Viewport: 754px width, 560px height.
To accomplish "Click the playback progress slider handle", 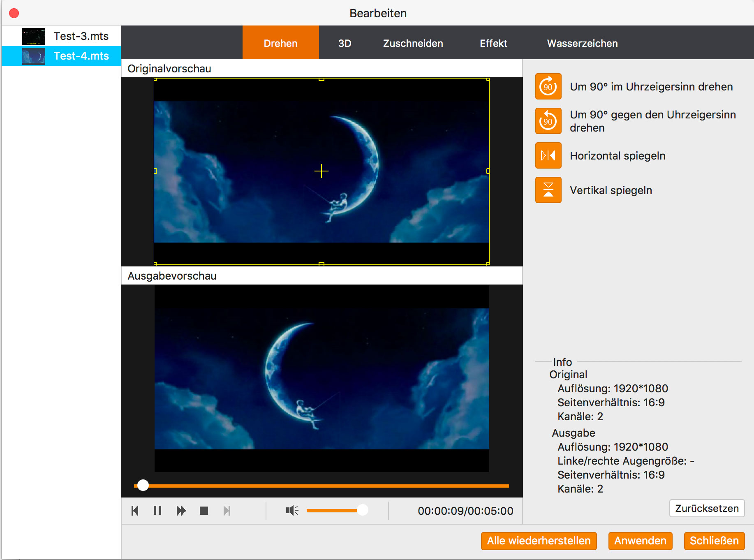I will click(143, 485).
